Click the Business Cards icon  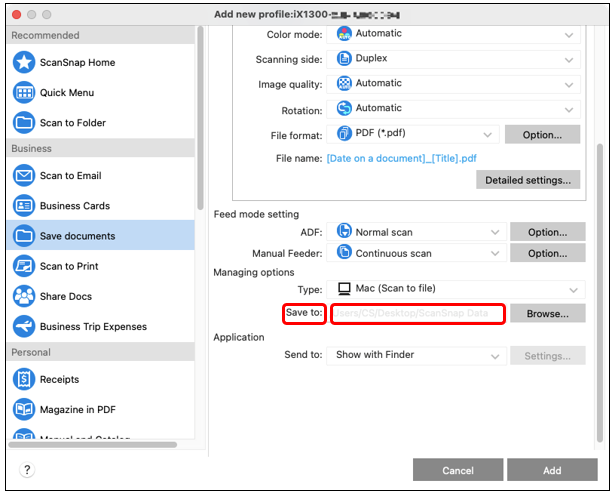click(24, 206)
